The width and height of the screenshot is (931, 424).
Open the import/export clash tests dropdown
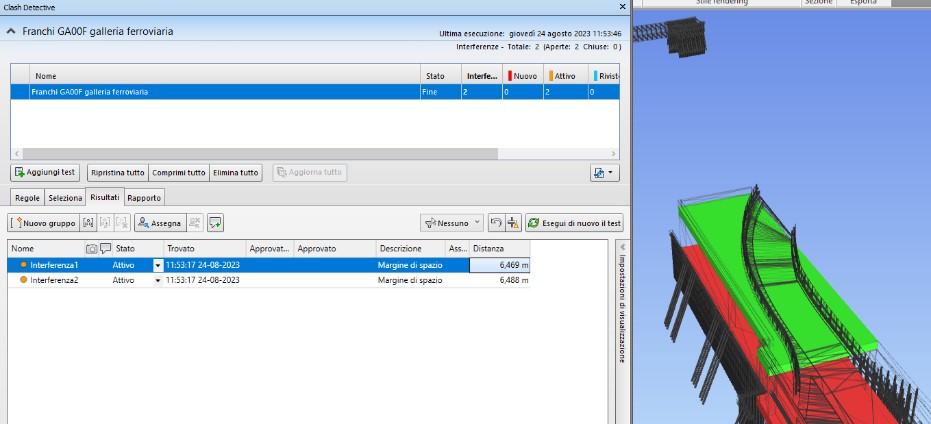pos(604,172)
